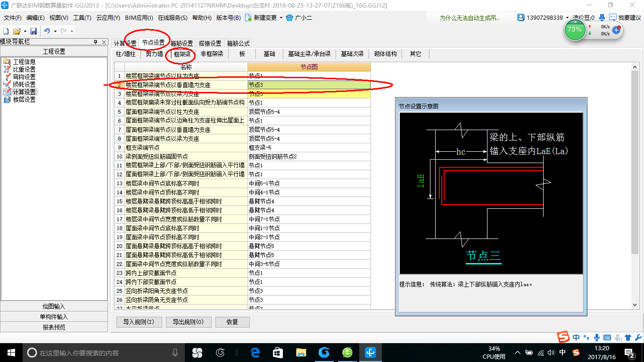Open 报表预览 navigation section
Viewport: 644px width, 362px height.
point(54,327)
